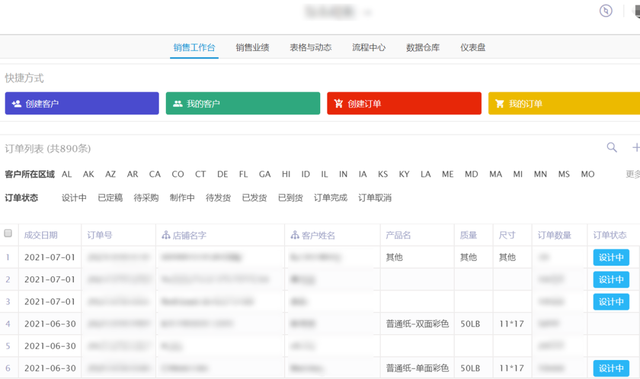Click the plus icon beside order list search
This screenshot has width=640, height=379.
[x=636, y=147]
